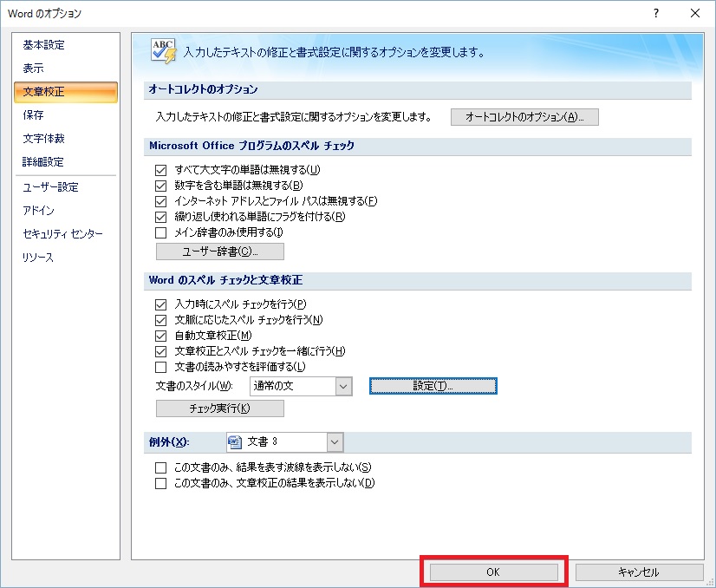Toggle 入力時にスペル チェックを行う checkbox
The width and height of the screenshot is (716, 588).
160,304
